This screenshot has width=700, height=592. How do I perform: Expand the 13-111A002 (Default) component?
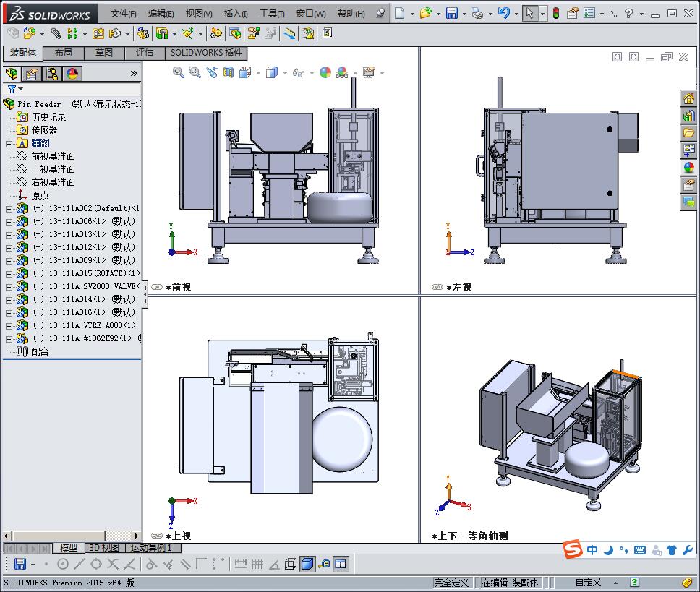click(x=9, y=209)
